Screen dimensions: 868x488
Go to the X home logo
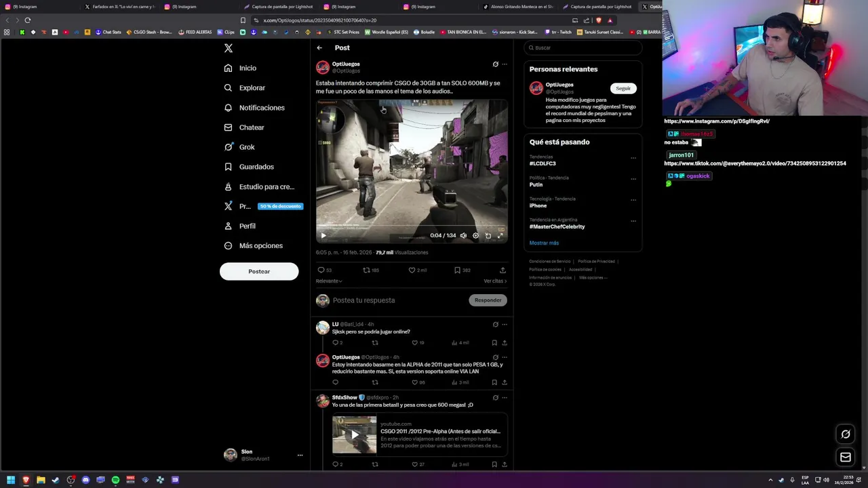229,48
